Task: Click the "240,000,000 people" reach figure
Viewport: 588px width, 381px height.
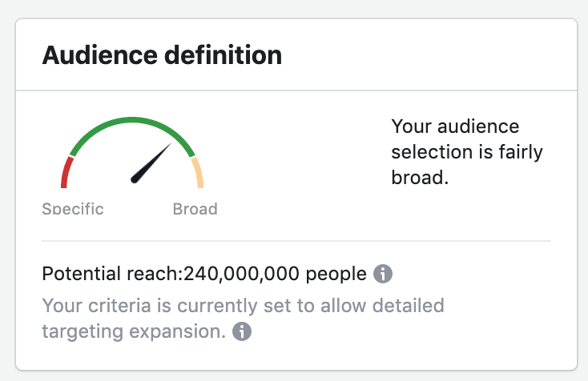Action: tap(275, 275)
